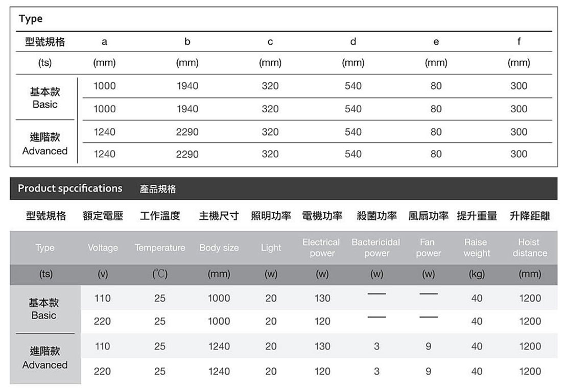Click column header "f" in the Type table
Image resolution: width=562 pixels, height=392 pixels.
coord(519,42)
